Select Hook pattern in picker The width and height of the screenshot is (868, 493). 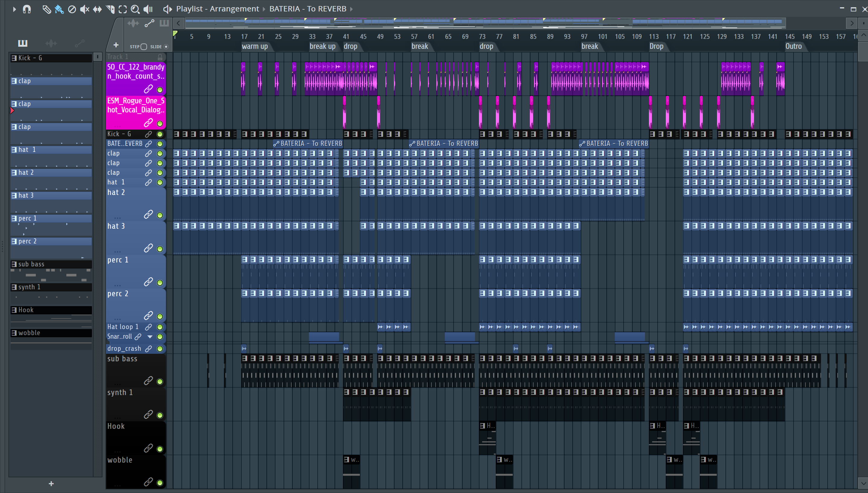(51, 310)
